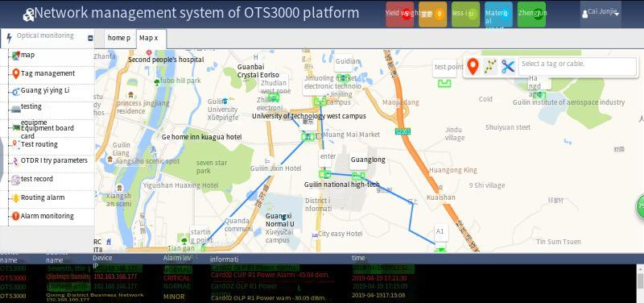Select the Map tab
This screenshot has width=644, height=303.
click(x=151, y=39)
